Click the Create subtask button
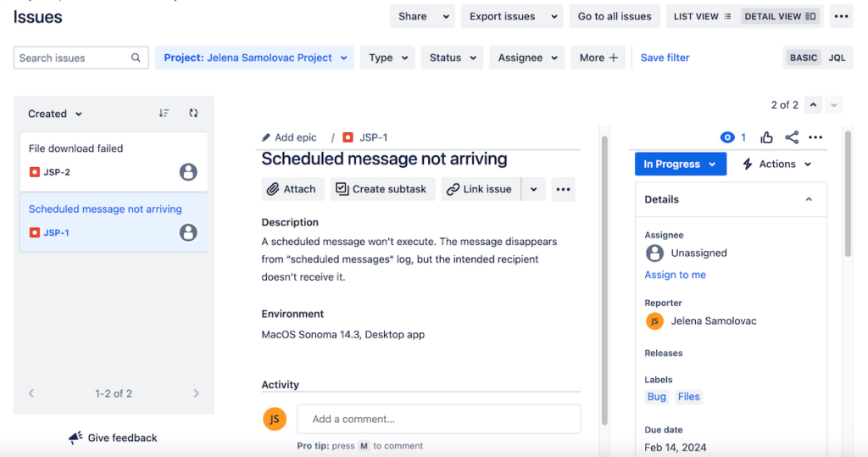The height and width of the screenshot is (457, 868). [383, 189]
